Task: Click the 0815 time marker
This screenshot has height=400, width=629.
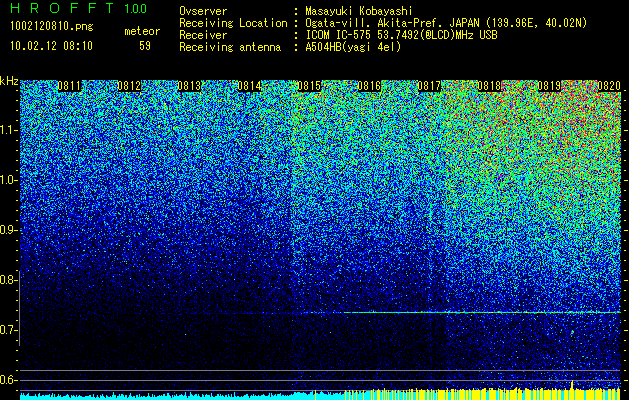Action: point(309,86)
